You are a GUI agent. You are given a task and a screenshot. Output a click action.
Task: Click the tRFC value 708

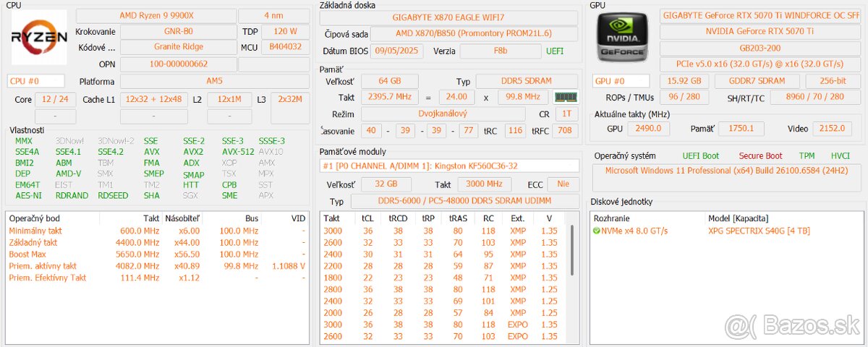pos(565,130)
